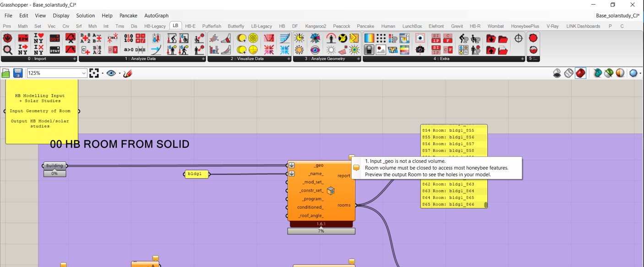Select the red folder with down arrow
This screenshot has width=644, height=267.
[x=491, y=38]
